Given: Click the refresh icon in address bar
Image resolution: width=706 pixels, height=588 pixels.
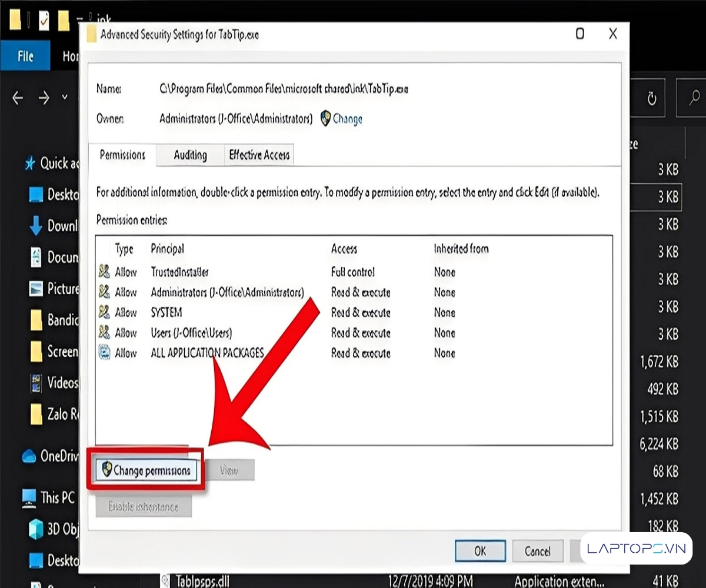Looking at the screenshot, I should [x=651, y=98].
